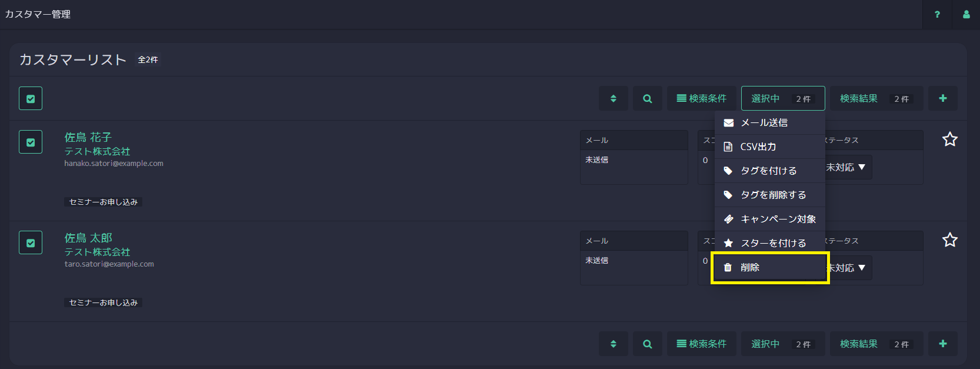Choose CSV出力 from the selection menu
The height and width of the screenshot is (369, 980).
770,147
